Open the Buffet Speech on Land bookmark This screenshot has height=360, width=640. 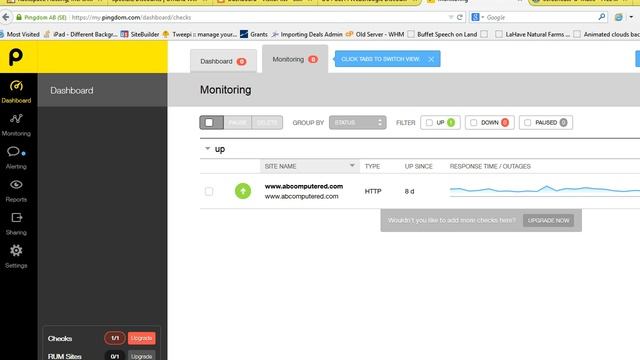click(x=442, y=34)
